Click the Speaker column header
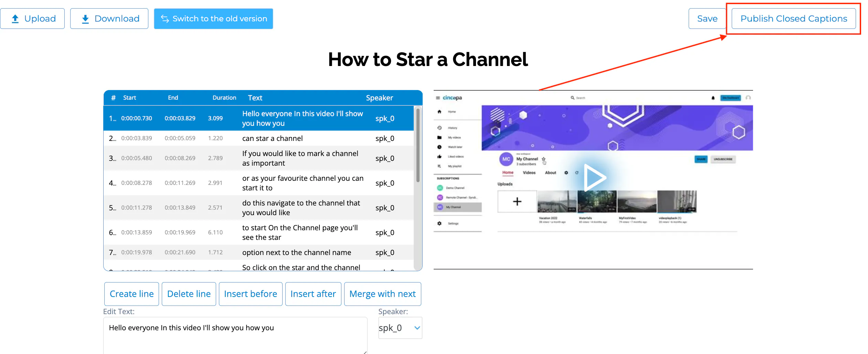The height and width of the screenshot is (354, 868). coord(379,98)
